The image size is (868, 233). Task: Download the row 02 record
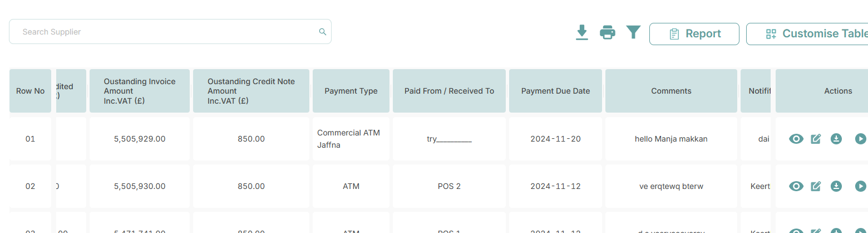tap(836, 186)
